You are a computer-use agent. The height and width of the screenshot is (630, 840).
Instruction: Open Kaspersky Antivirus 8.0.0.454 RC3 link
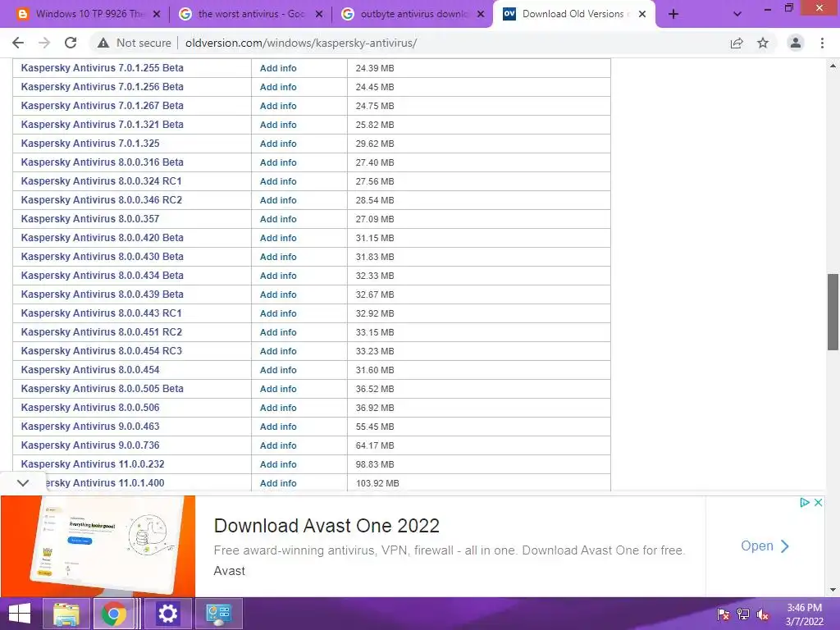pos(101,351)
